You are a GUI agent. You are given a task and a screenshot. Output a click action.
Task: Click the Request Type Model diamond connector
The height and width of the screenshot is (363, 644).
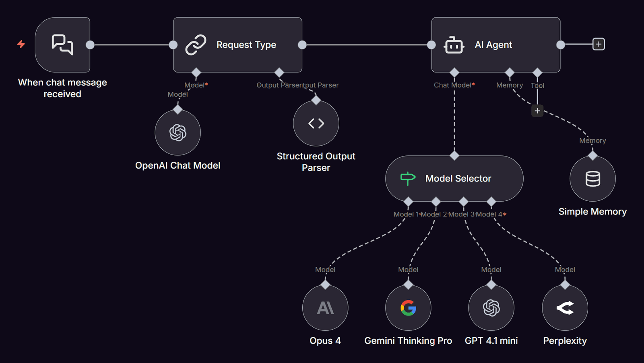point(196,72)
